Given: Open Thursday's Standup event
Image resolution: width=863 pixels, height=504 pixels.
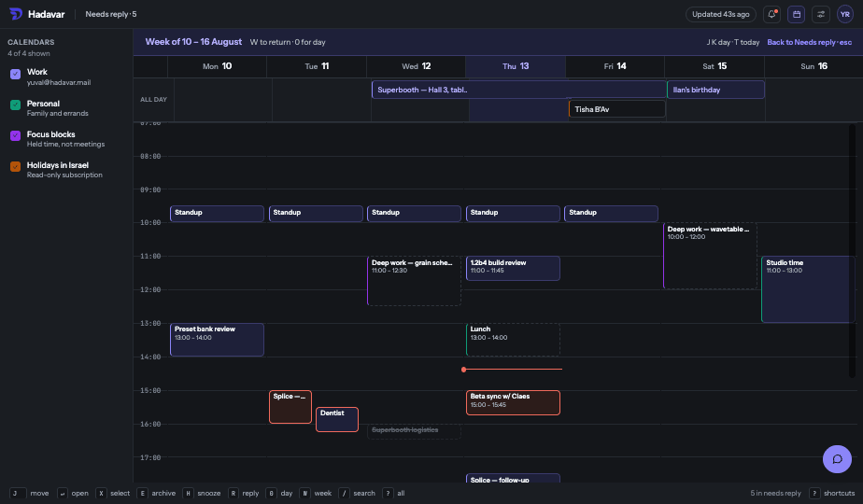Looking at the screenshot, I should click(x=513, y=214).
